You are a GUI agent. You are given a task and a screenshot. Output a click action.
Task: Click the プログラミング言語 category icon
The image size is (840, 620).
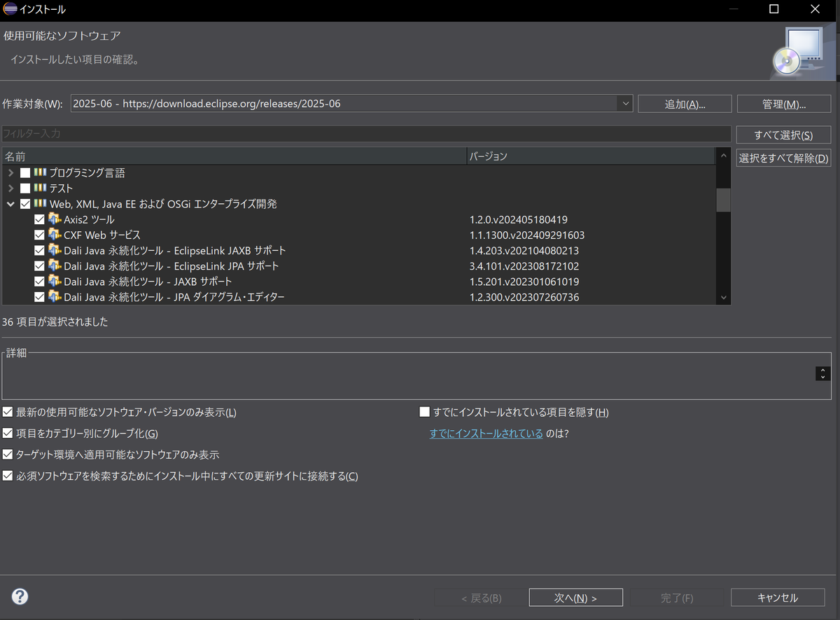[x=40, y=172]
